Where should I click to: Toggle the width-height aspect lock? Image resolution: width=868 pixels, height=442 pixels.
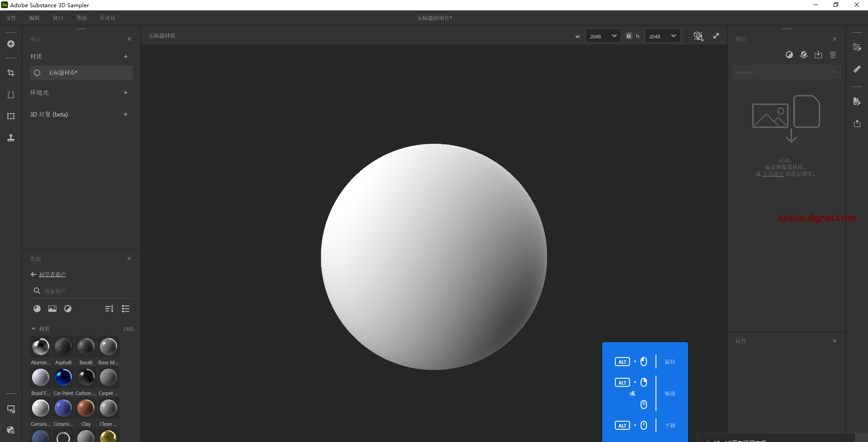click(628, 36)
